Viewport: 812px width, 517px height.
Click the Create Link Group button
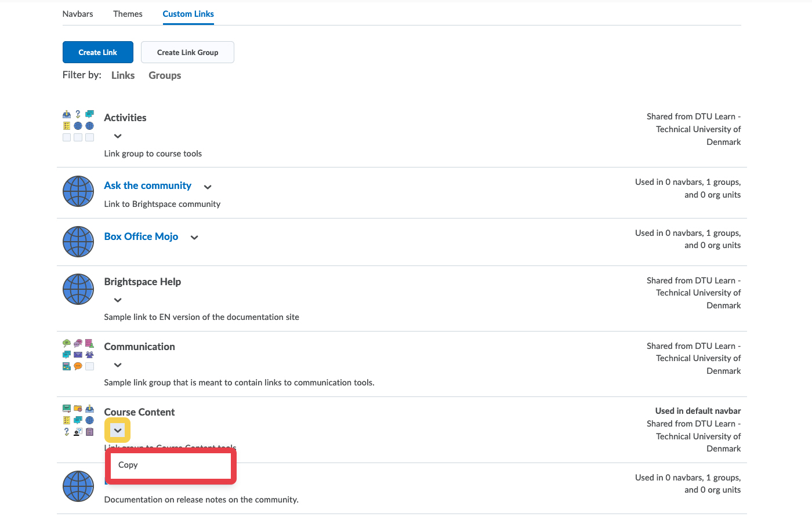tap(187, 52)
